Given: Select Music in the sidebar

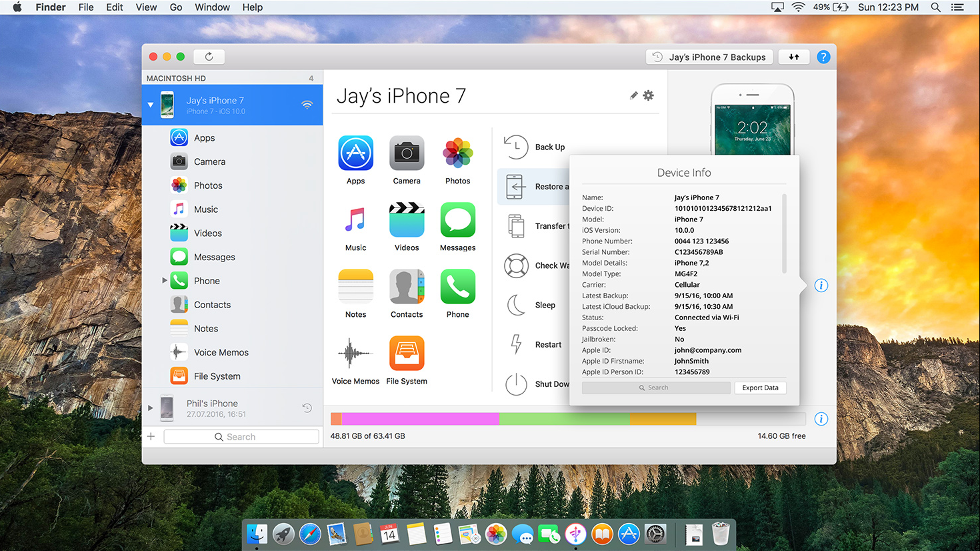Looking at the screenshot, I should [232, 209].
